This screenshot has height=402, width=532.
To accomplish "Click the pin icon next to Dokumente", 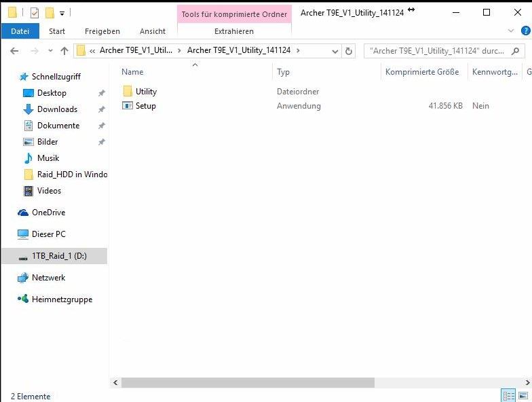I will [102, 126].
